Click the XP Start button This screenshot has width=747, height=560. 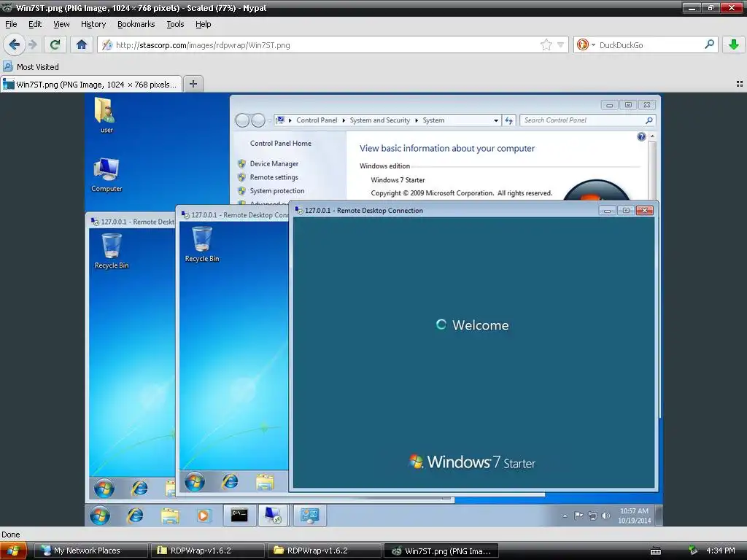coord(13,551)
